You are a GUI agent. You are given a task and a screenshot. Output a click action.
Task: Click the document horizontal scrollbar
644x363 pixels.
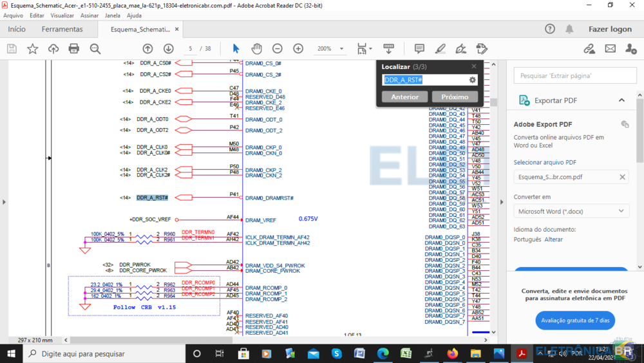pos(151,340)
